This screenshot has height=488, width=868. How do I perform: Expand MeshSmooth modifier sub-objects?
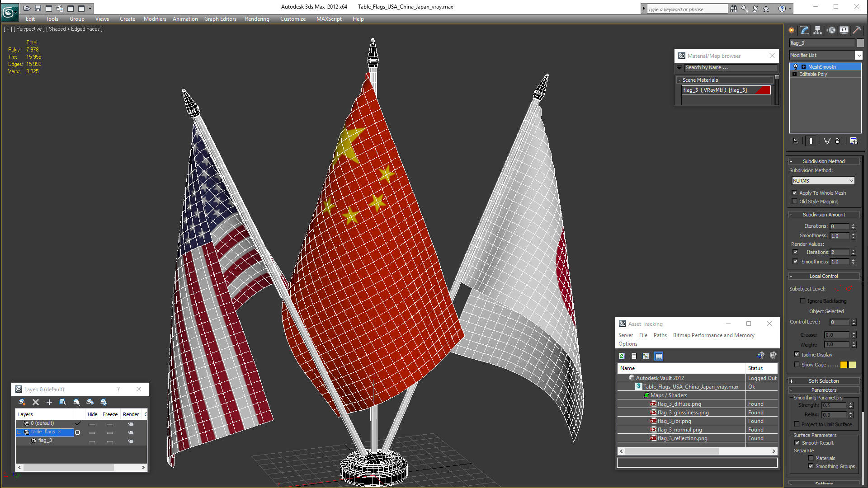pyautogui.click(x=803, y=67)
